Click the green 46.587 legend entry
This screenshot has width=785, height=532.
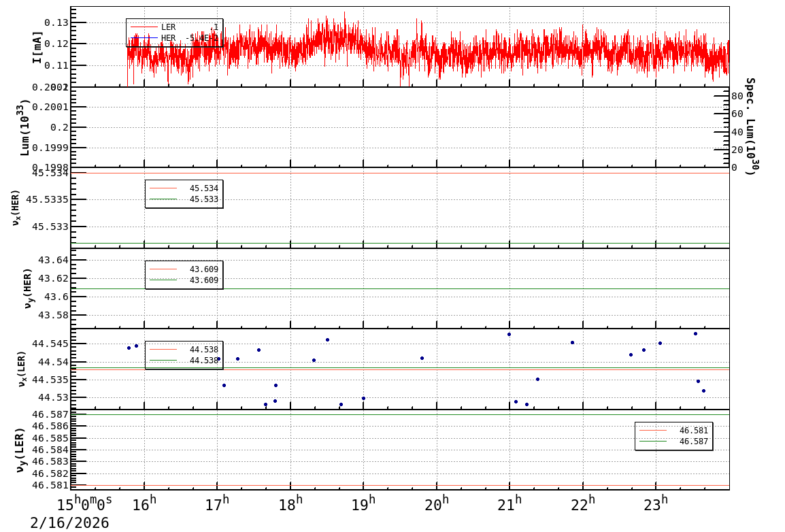[x=673, y=442]
